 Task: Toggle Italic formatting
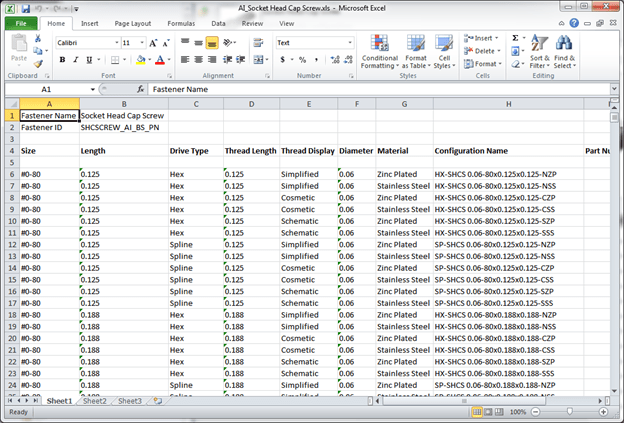coord(76,60)
